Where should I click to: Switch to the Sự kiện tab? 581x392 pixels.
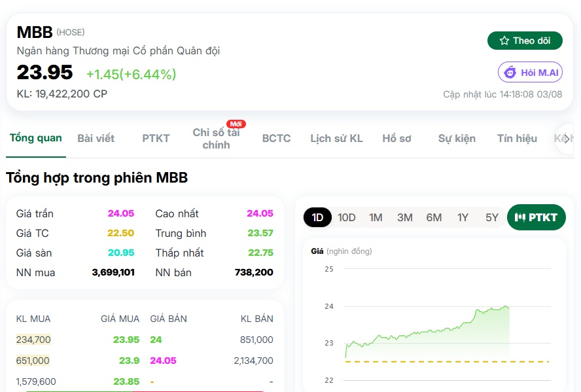457,138
